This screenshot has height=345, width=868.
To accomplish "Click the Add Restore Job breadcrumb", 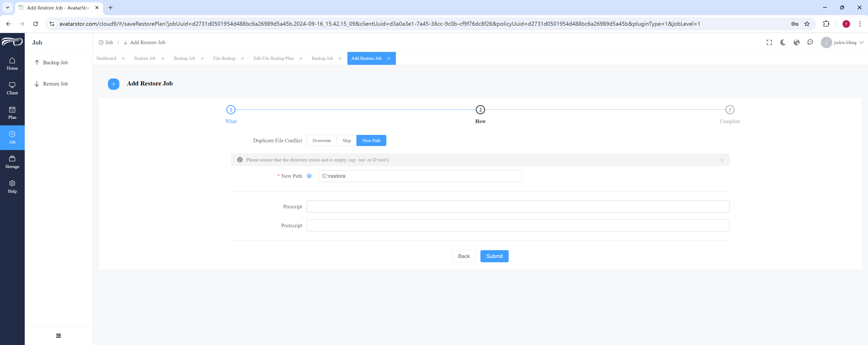I will pyautogui.click(x=144, y=42).
